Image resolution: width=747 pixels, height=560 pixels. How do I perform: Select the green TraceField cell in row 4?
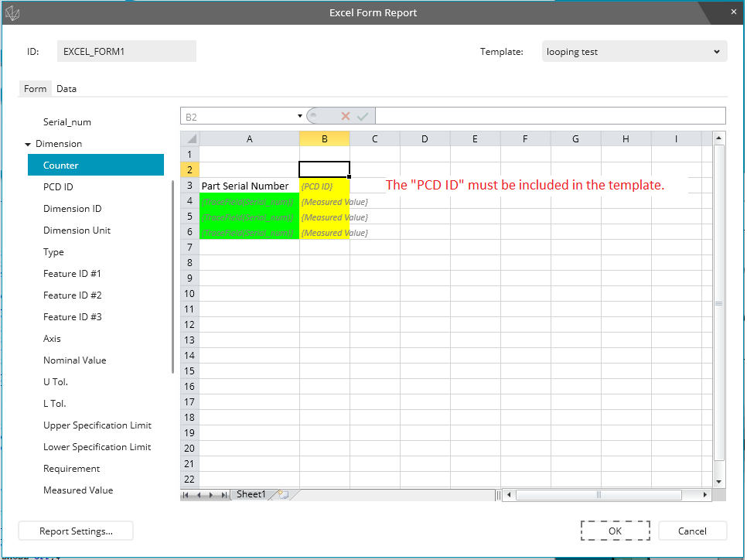coord(249,201)
